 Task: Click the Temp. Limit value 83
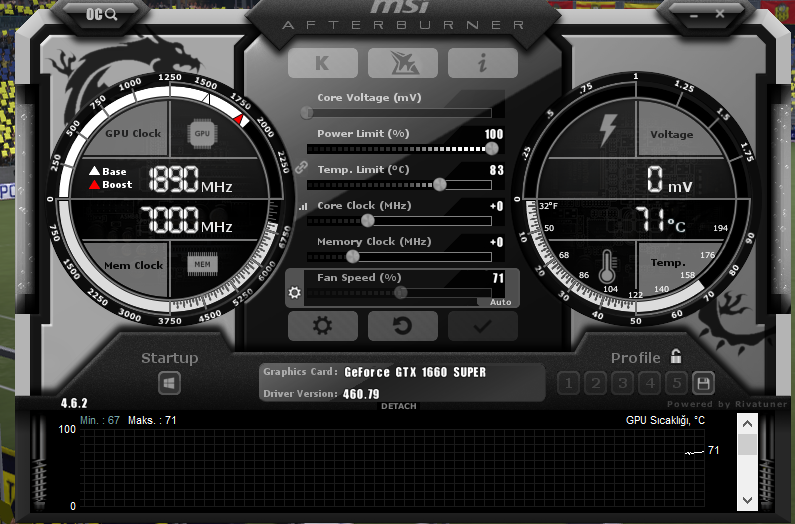(496, 170)
